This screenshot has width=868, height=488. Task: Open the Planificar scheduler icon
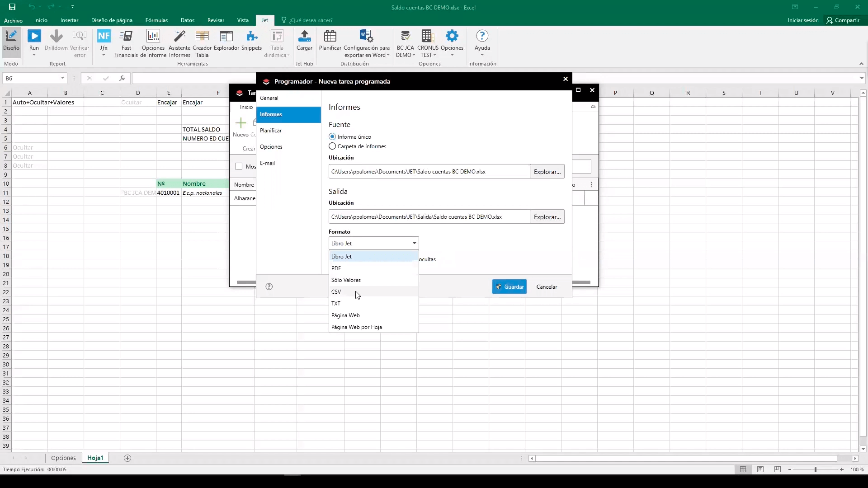[330, 40]
